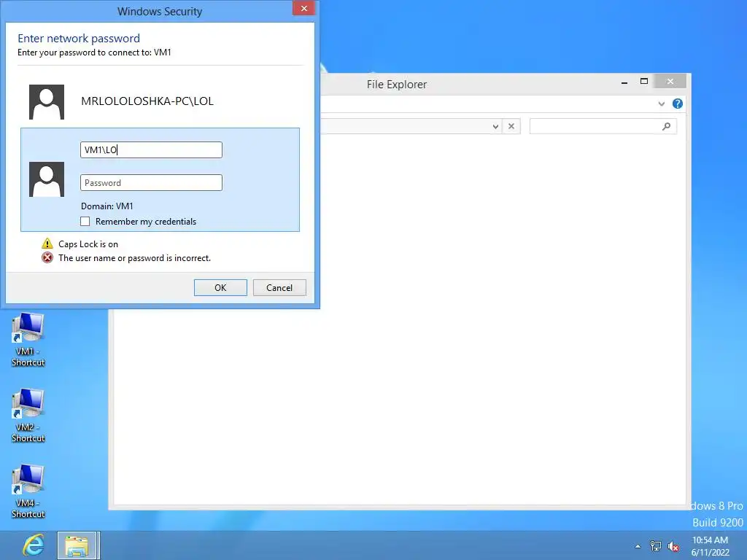Open the File Explorer address bar dropdown
The height and width of the screenshot is (560, 747).
[495, 127]
